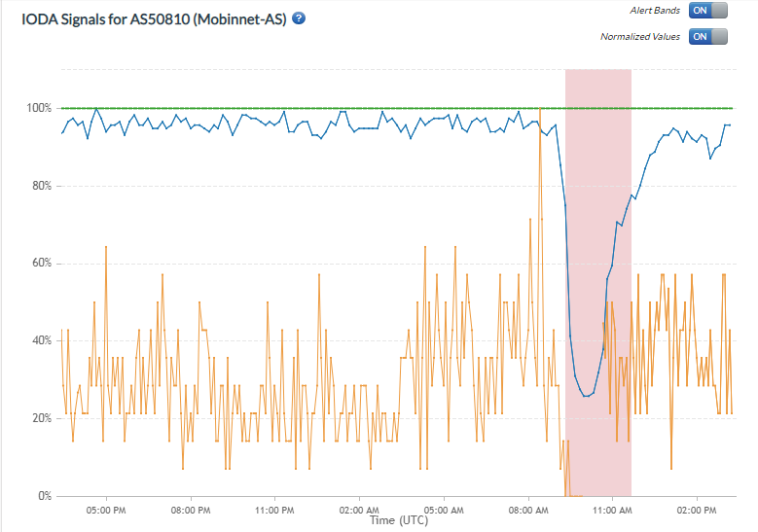The height and width of the screenshot is (532, 758).
Task: Select the 05:00 PM time axis label
Action: click(105, 509)
